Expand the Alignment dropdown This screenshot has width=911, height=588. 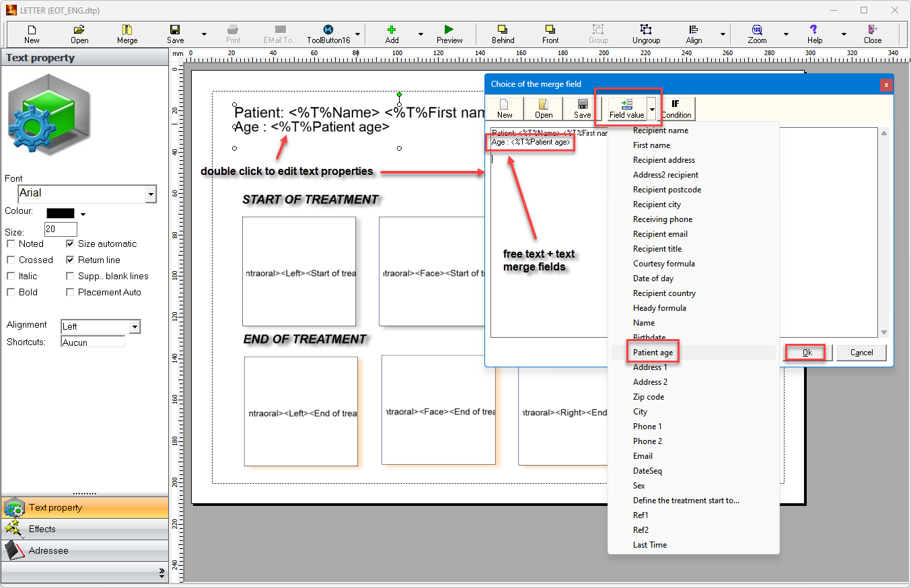point(135,327)
